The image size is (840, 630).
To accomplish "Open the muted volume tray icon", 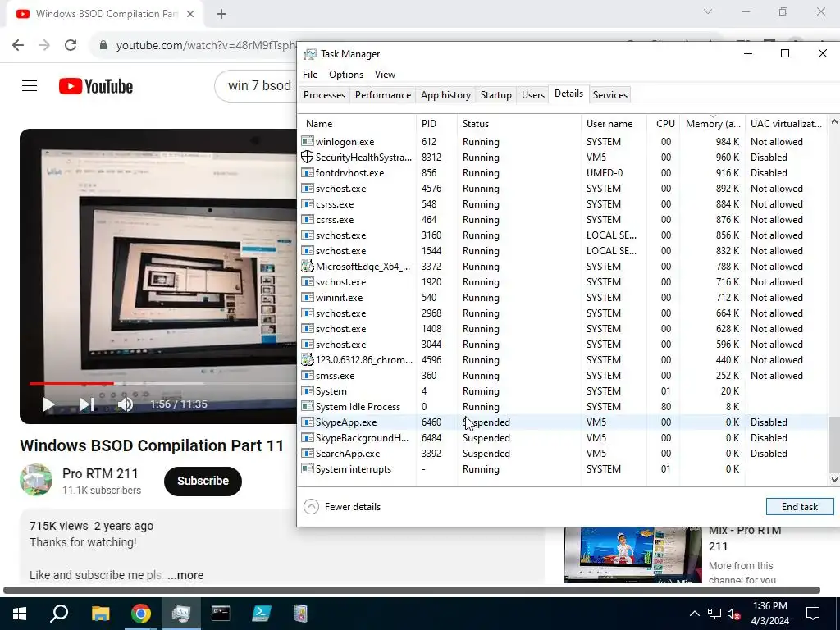I will point(734,614).
